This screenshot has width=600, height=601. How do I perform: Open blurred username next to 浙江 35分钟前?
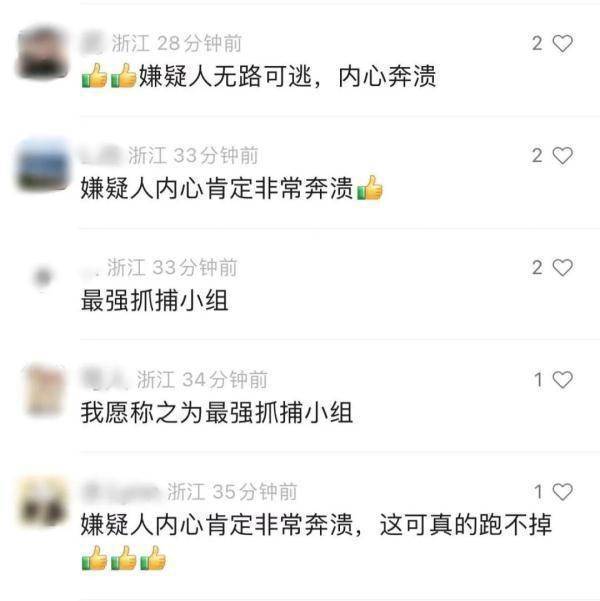[x=121, y=492]
